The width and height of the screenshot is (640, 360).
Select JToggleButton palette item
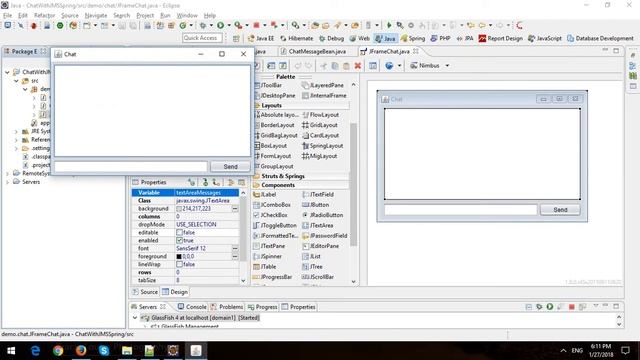tap(275, 225)
